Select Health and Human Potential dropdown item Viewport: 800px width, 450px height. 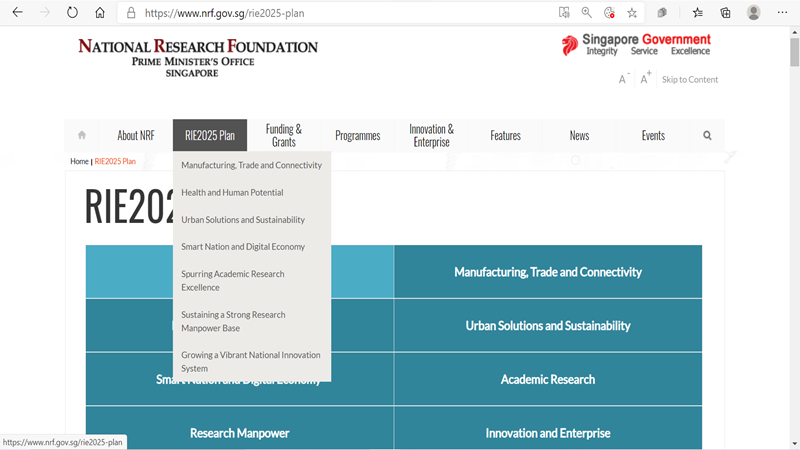tap(252, 192)
